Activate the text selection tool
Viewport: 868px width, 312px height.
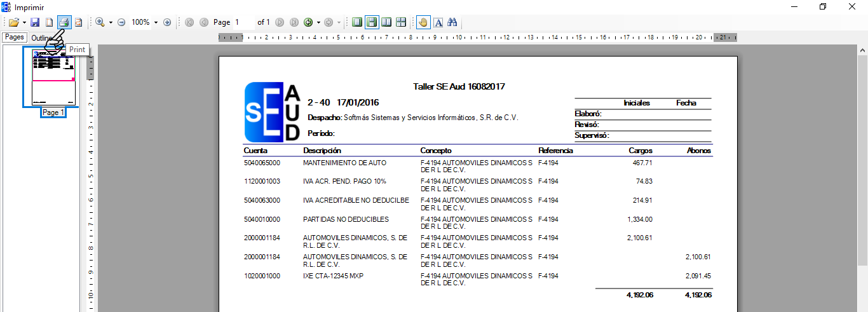coord(438,22)
